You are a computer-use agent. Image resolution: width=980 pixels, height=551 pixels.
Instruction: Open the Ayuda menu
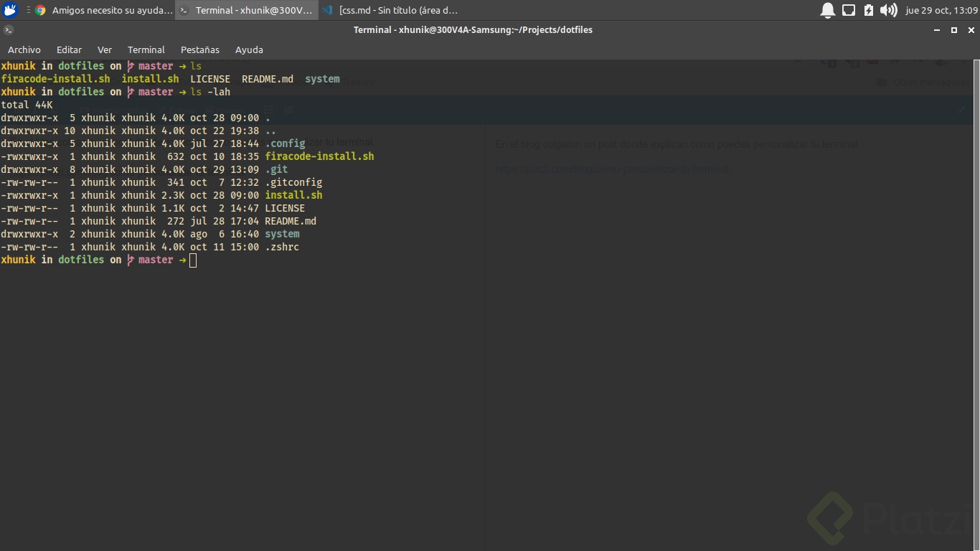249,50
